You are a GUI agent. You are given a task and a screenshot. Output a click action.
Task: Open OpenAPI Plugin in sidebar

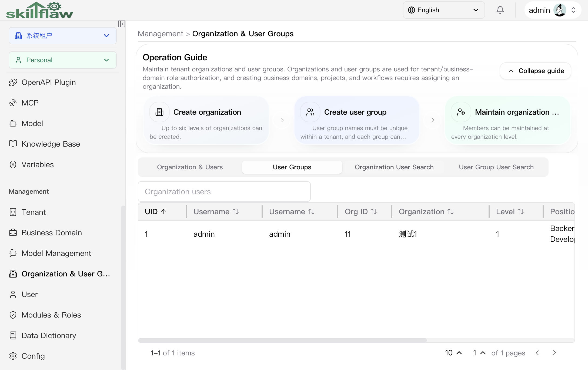pyautogui.click(x=49, y=82)
